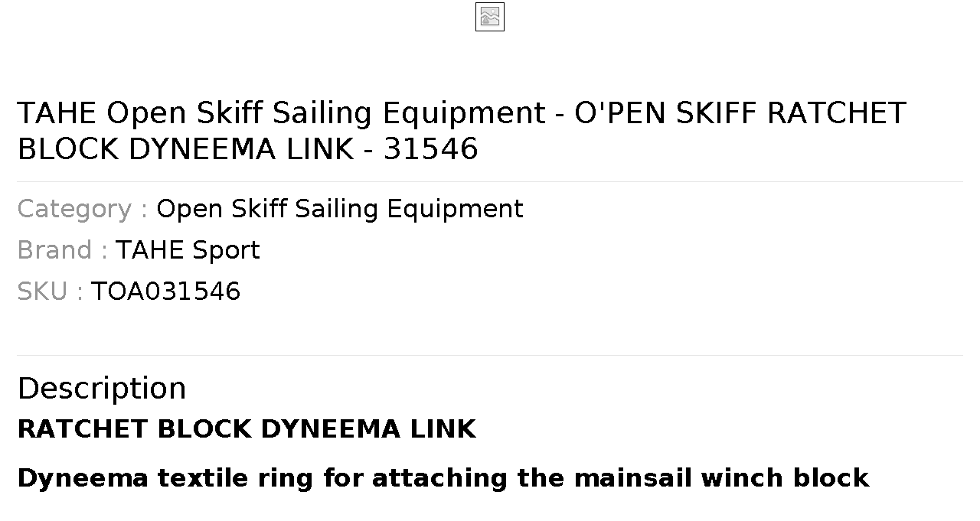Click the Dyneema textile ring description sentence
The image size is (980, 521).
click(x=443, y=478)
